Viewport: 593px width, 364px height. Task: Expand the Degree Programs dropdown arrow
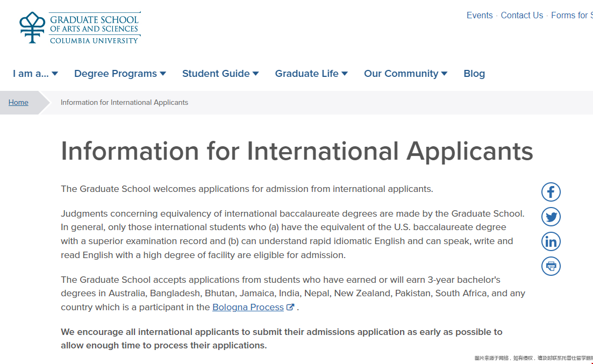[x=163, y=74]
